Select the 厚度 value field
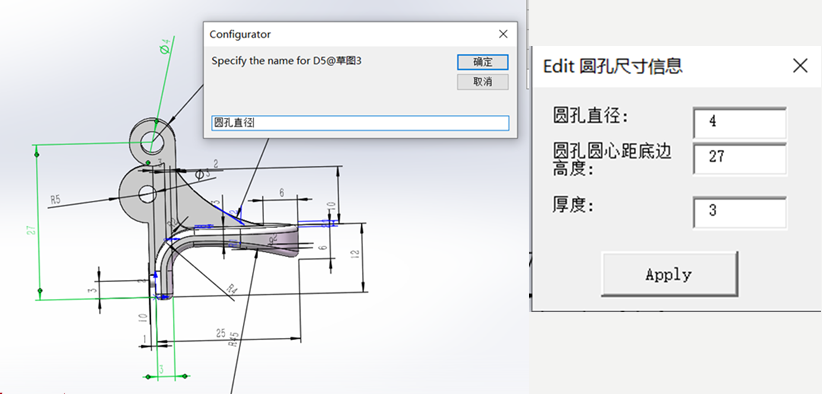822x394 pixels. (740, 212)
